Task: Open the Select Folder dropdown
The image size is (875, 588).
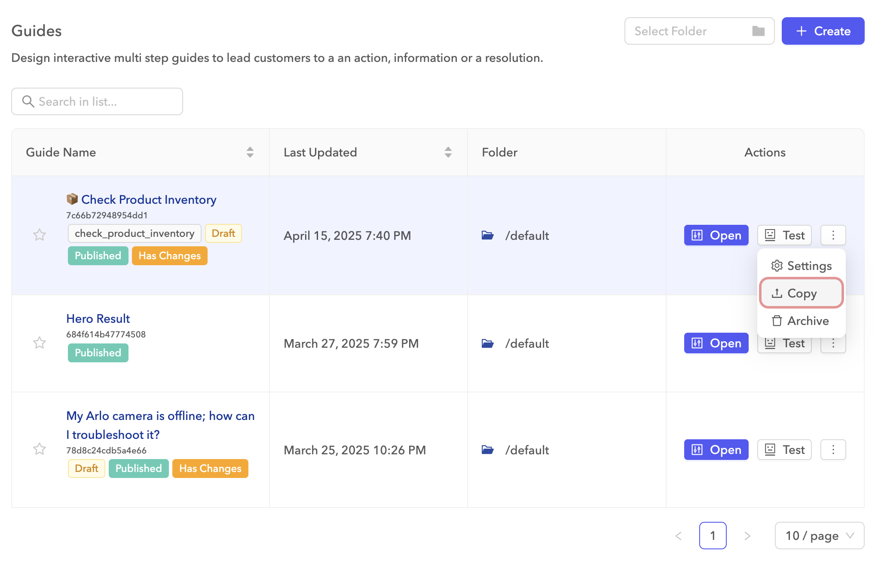Action: 688,31
